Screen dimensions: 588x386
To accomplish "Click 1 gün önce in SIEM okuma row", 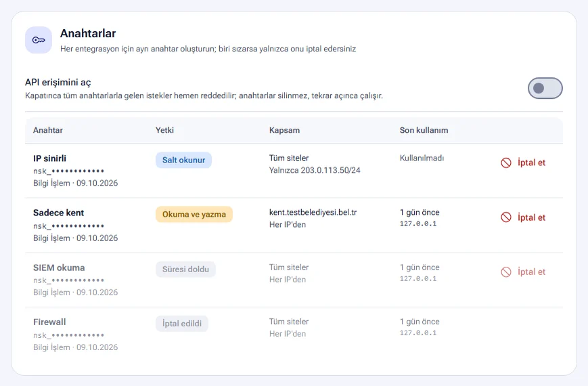I will point(420,267).
